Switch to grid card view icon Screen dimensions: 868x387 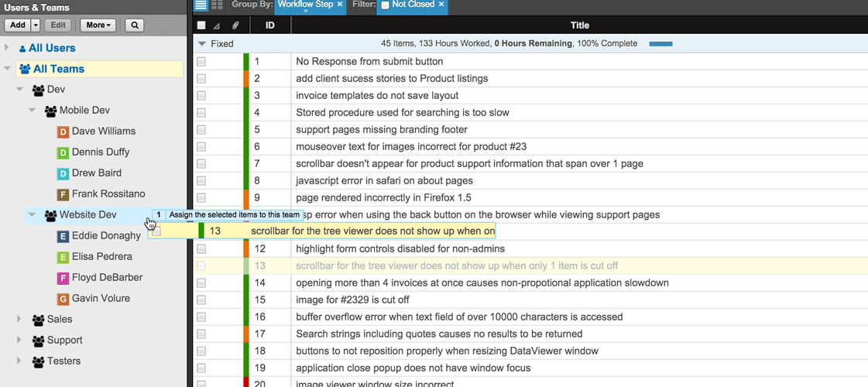[217, 5]
